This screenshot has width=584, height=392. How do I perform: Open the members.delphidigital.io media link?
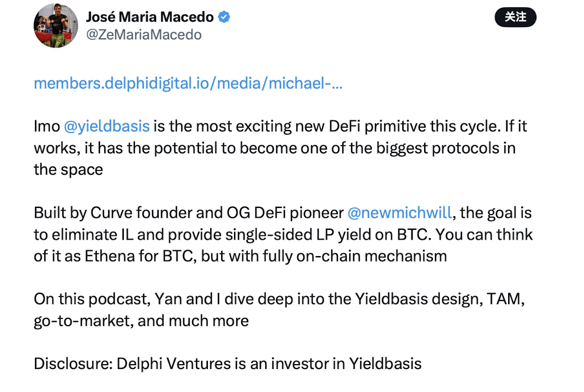coord(188,84)
